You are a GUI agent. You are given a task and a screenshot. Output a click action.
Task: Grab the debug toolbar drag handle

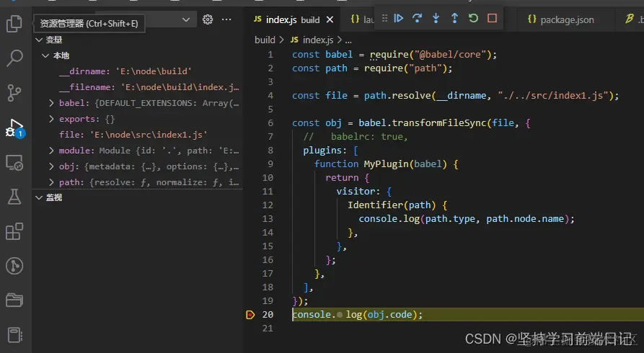pos(384,19)
